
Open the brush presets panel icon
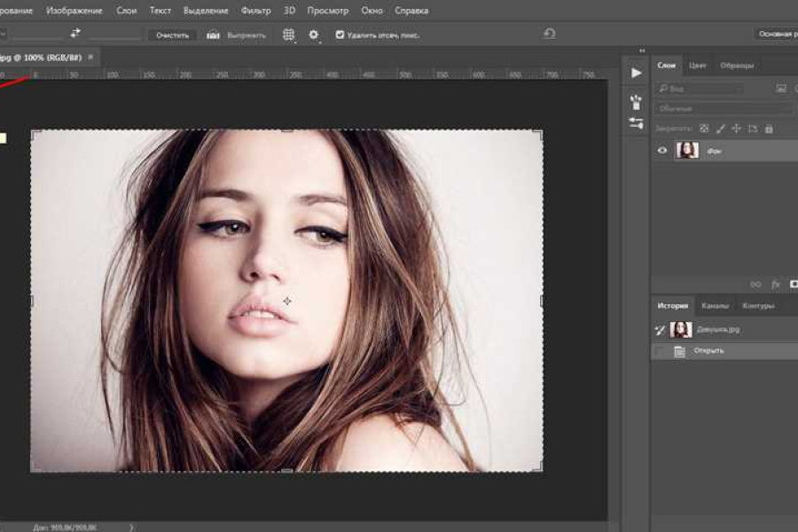[x=636, y=102]
